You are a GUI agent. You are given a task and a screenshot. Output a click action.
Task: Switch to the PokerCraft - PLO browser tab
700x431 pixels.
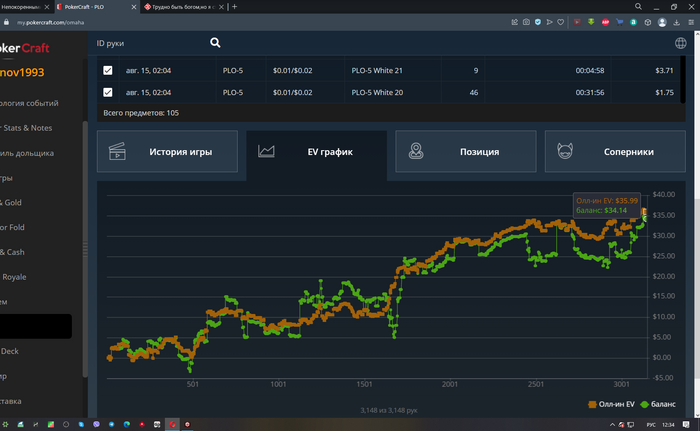[96, 7]
